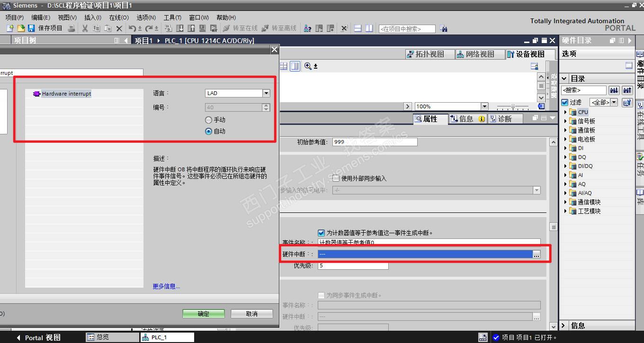Click the split editor vertically icon
644x343 pixels.
coord(369,28)
